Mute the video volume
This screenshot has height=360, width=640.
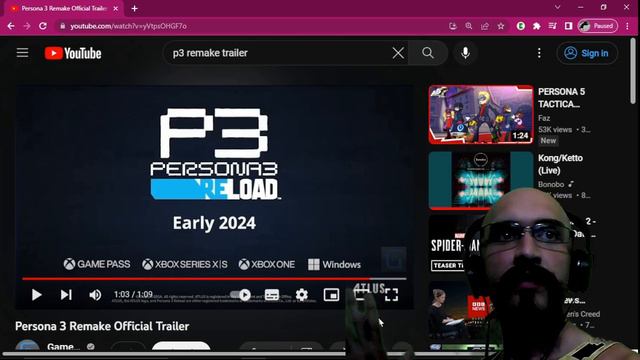coord(95,295)
